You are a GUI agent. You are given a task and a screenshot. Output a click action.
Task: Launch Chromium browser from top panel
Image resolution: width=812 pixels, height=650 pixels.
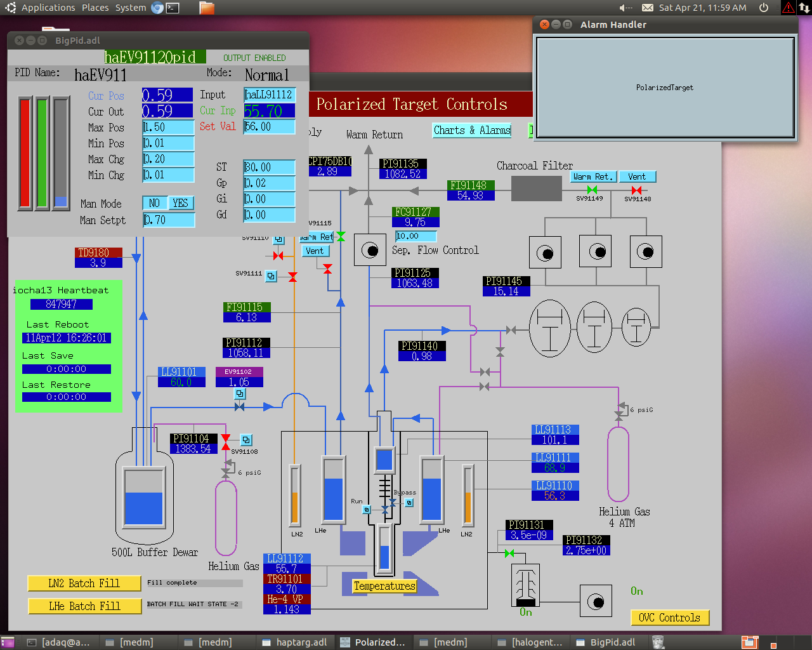click(x=157, y=8)
